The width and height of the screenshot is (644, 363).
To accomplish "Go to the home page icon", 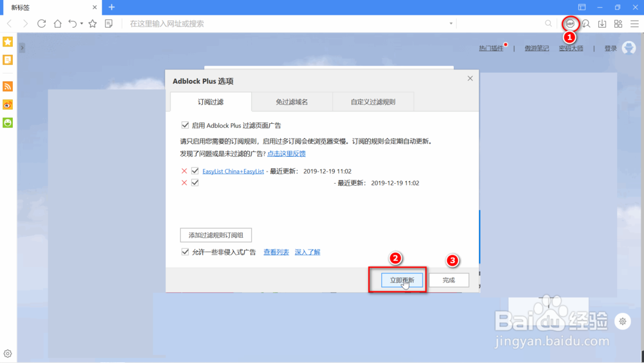I will pos(57,23).
